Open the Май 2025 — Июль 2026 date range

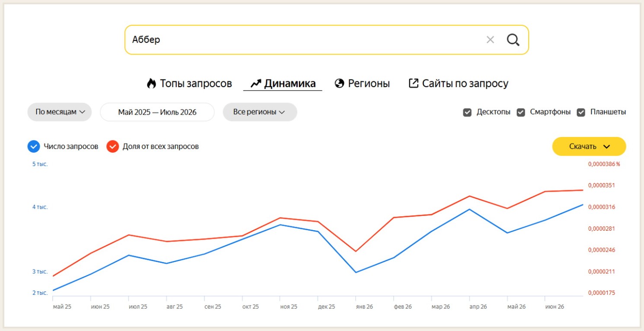coord(157,112)
